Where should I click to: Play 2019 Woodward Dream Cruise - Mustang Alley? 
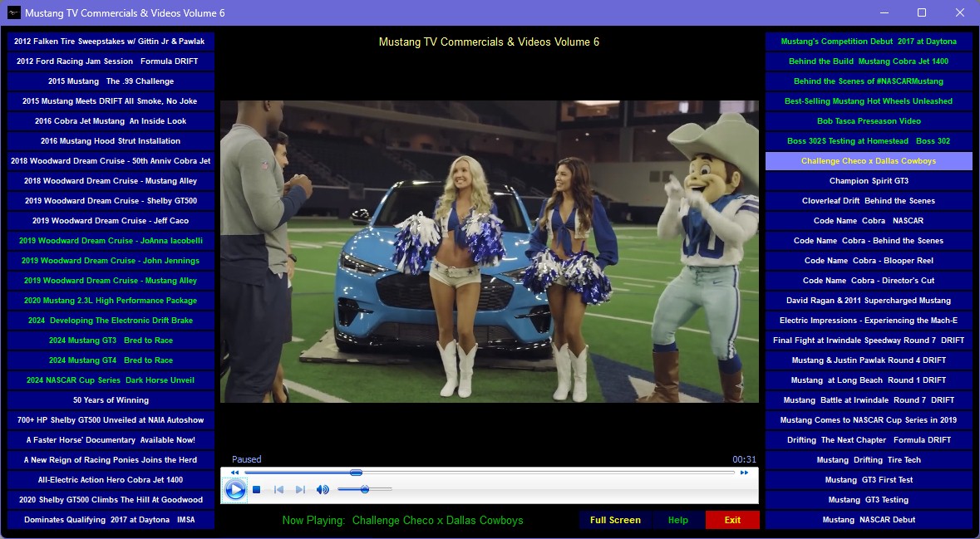[111, 281]
